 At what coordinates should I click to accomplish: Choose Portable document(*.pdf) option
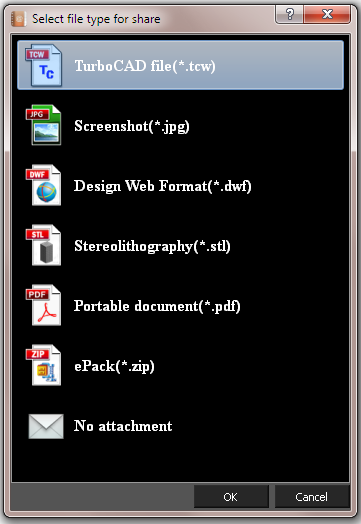[x=180, y=305]
